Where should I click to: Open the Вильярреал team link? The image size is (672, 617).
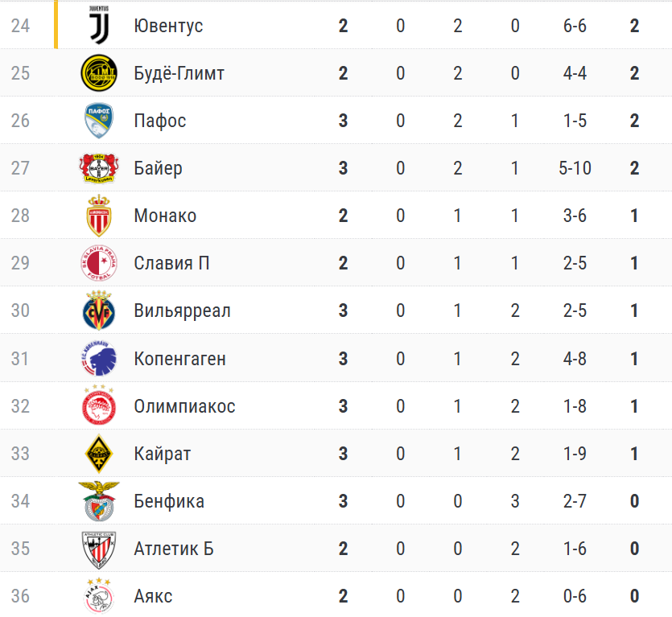(x=182, y=311)
